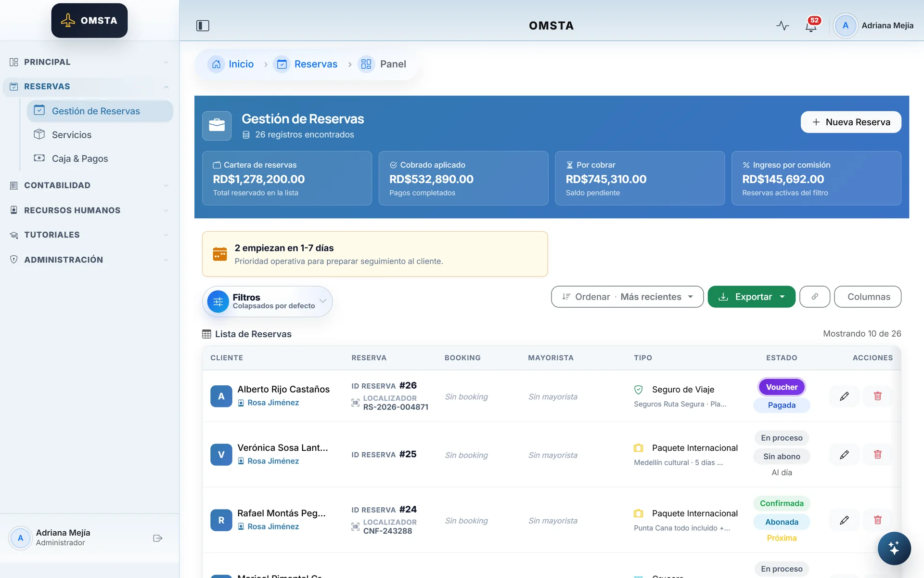Edit reservation #24 with the pencil icon
Screen dimensions: 924x578
coord(844,520)
